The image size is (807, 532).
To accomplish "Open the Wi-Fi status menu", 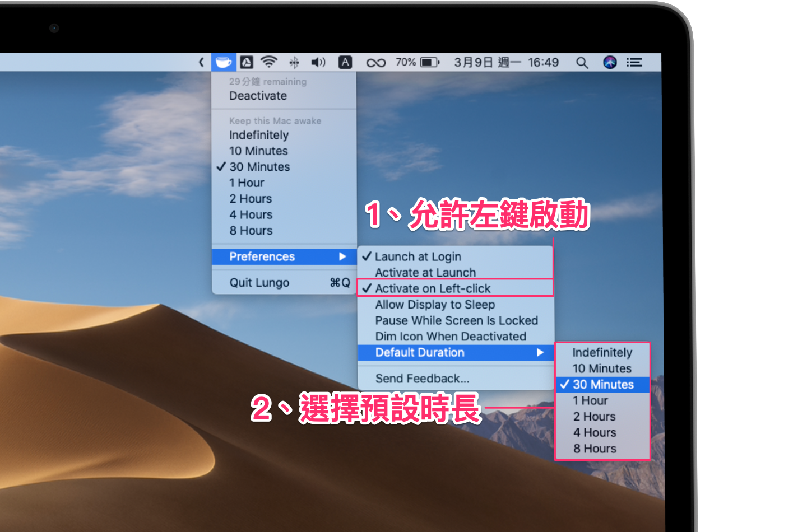I will tap(270, 62).
